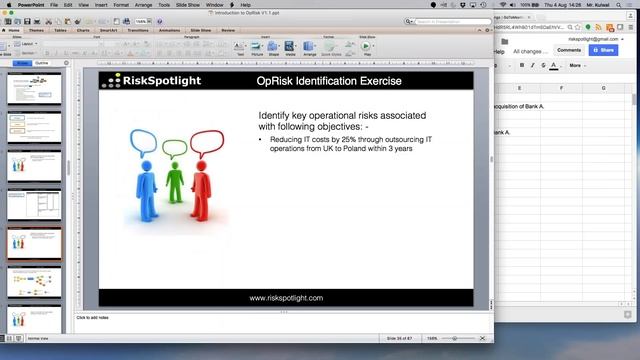Click the Layout button in Slides group

(x=26, y=44)
